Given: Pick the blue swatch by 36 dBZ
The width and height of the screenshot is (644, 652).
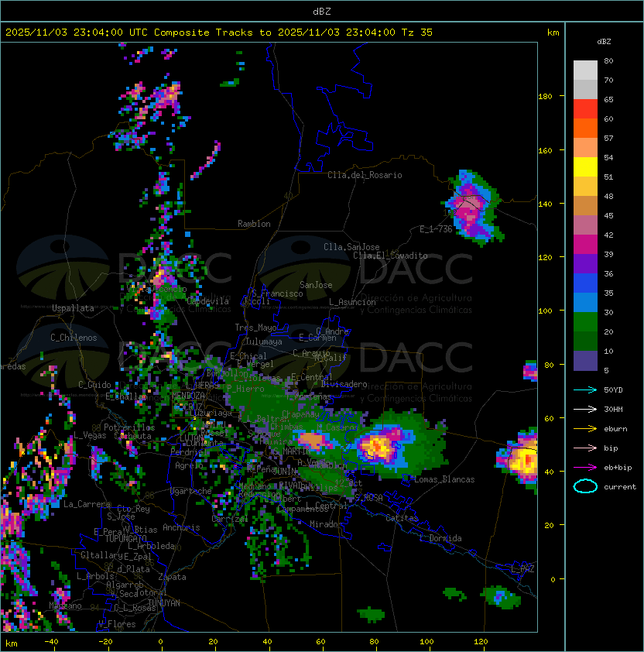Looking at the screenshot, I should click(x=585, y=283).
